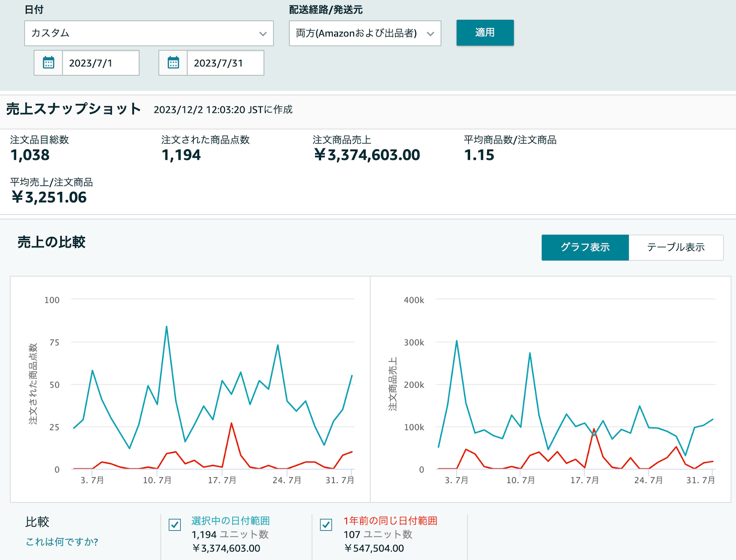The height and width of the screenshot is (560, 736).
Task: Click the 売上スナップショット heading
Action: point(74,109)
